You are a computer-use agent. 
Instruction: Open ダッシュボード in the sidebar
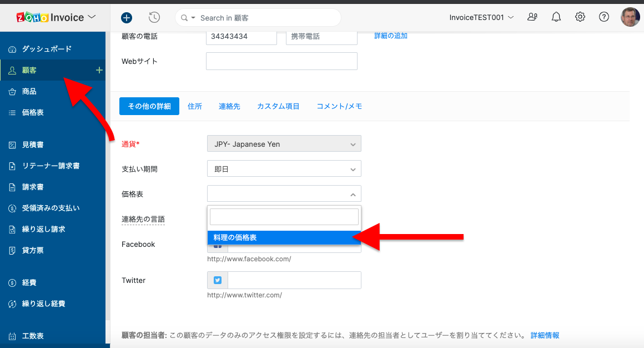47,49
